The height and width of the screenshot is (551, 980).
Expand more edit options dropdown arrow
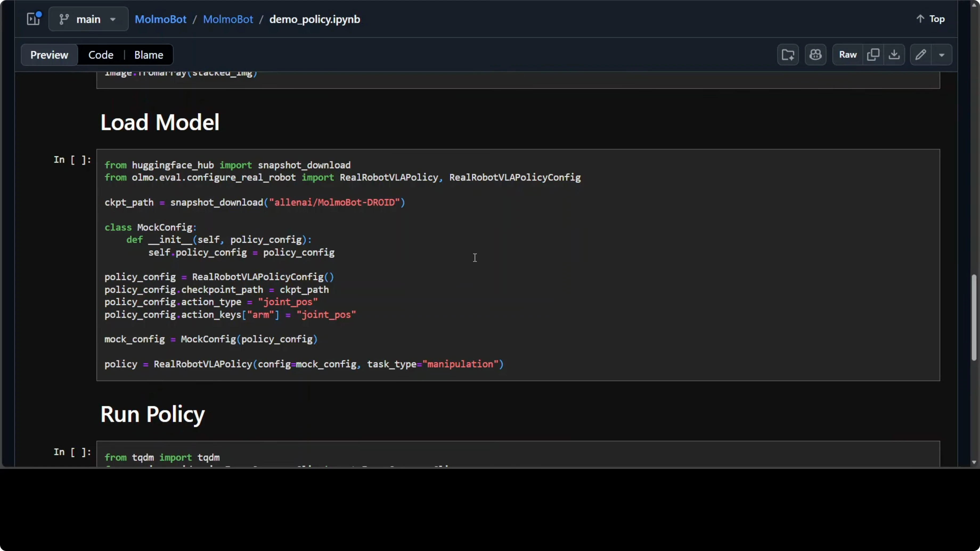coord(942,55)
